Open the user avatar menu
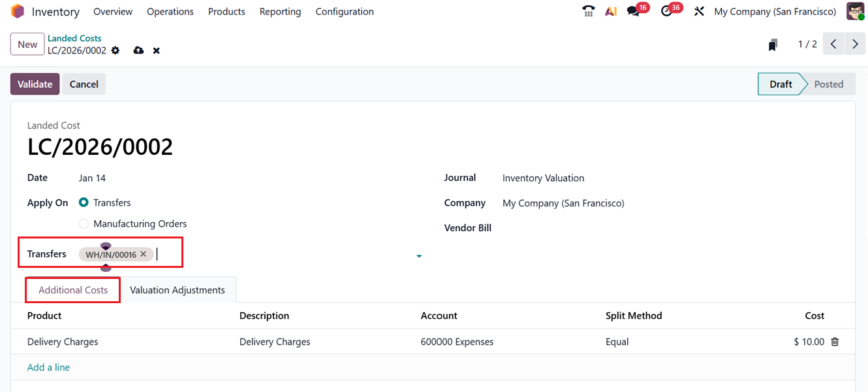 (855, 11)
